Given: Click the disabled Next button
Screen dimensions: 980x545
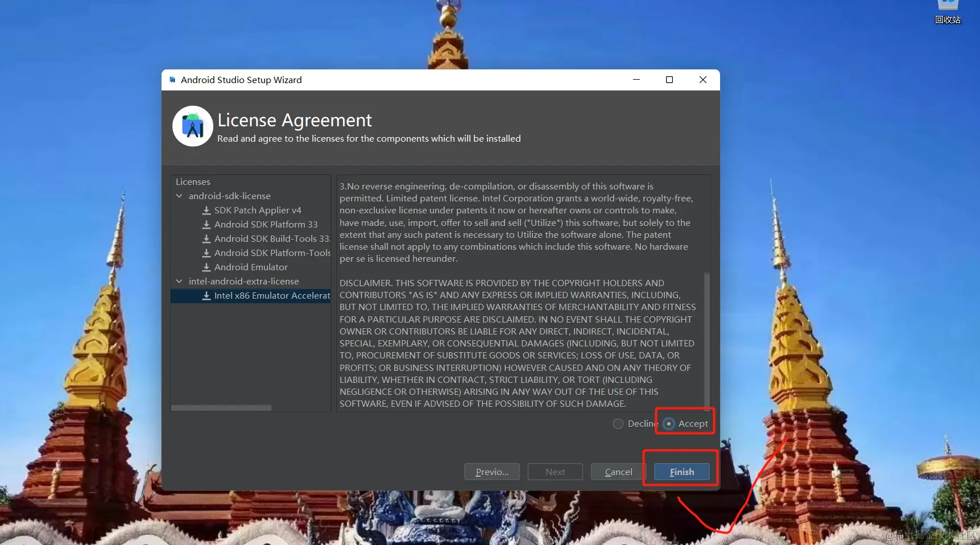Looking at the screenshot, I should 555,472.
